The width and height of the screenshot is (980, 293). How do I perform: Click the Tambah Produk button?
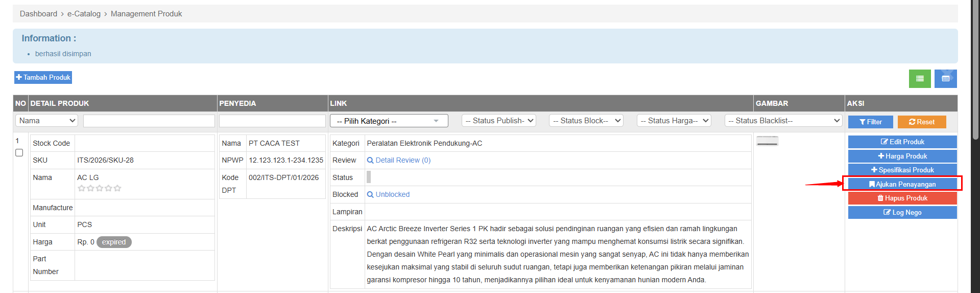point(43,77)
